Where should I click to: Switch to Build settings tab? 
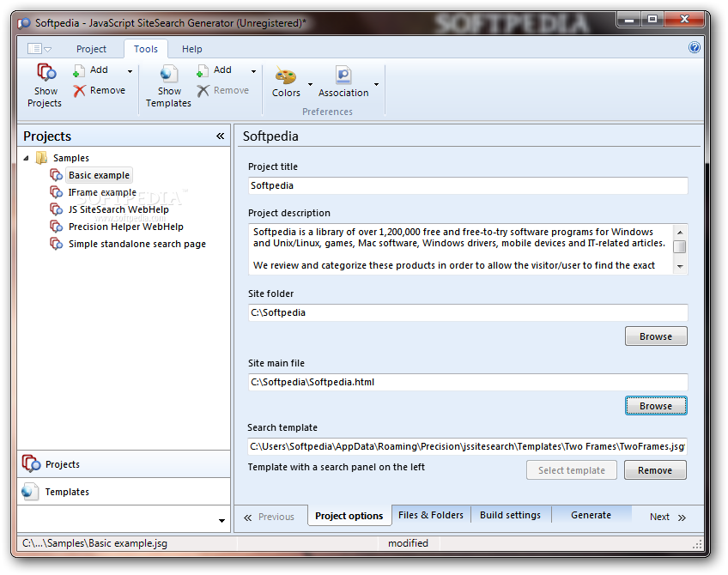click(510, 515)
